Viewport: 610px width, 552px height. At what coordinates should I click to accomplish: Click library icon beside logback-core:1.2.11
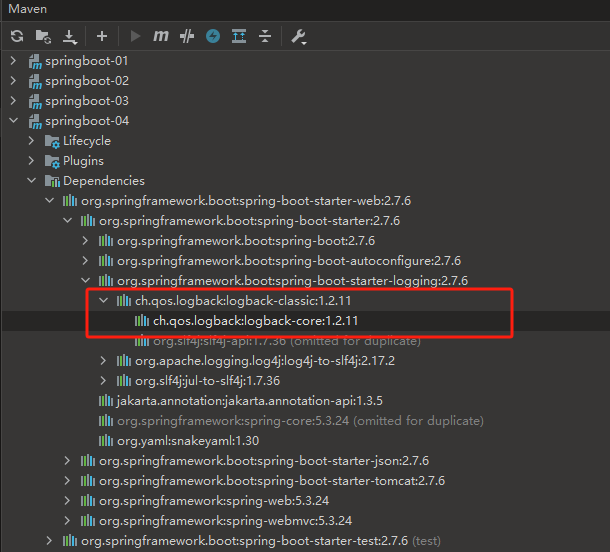pyautogui.click(x=142, y=321)
